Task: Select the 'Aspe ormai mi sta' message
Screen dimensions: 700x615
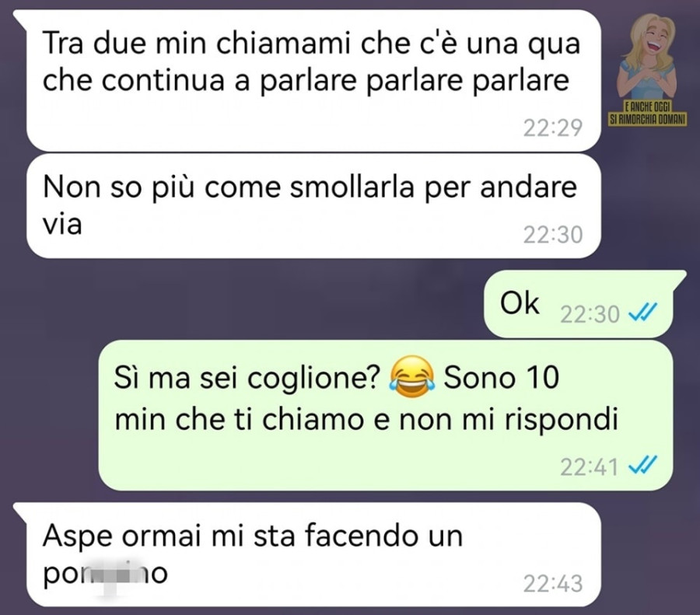Action: click(307, 554)
